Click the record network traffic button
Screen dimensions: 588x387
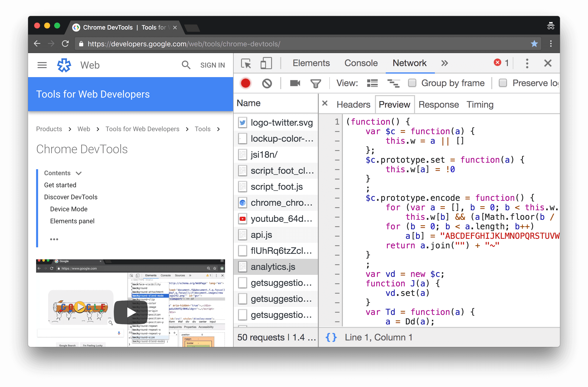(246, 83)
